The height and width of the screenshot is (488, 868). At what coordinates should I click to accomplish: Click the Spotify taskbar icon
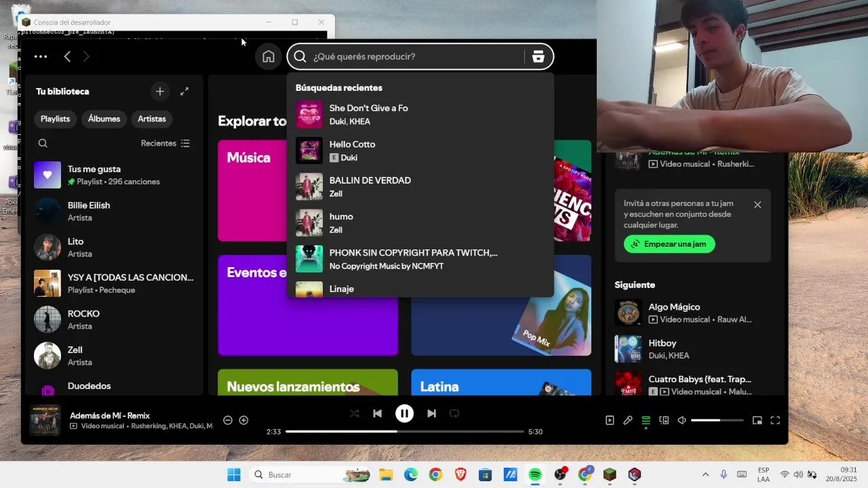coord(535,474)
